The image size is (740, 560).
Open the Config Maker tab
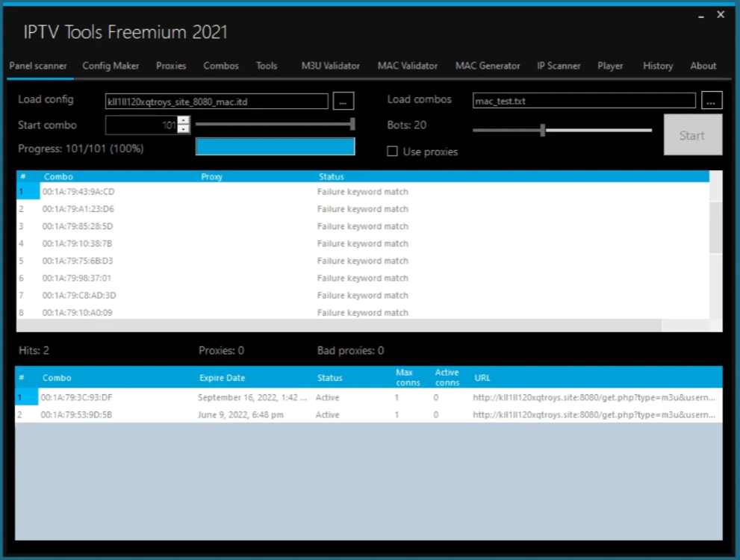(x=111, y=66)
